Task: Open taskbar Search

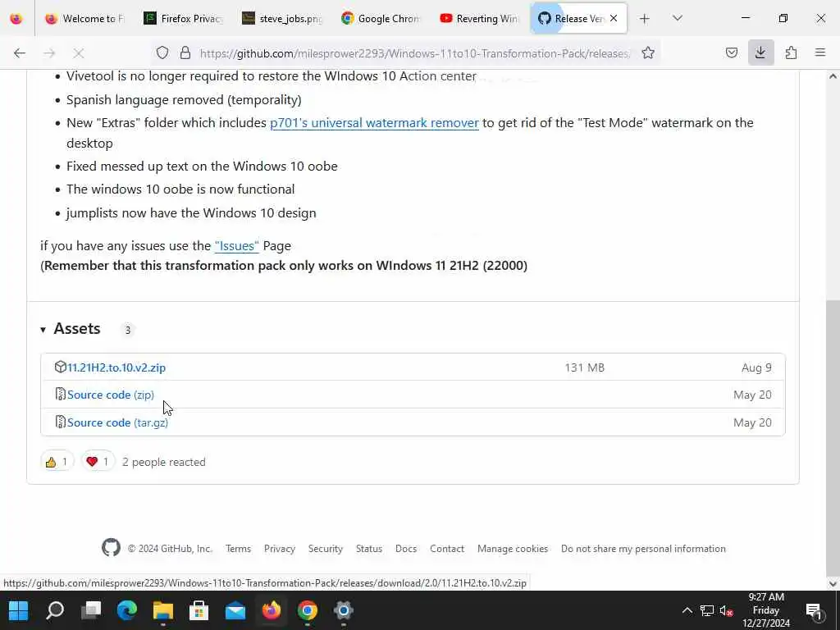Action: coord(55,610)
